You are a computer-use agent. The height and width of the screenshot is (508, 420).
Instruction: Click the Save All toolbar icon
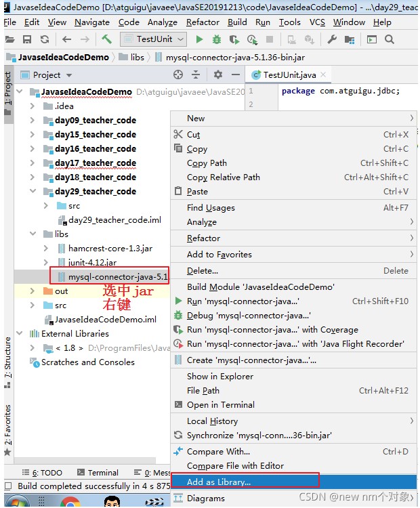click(27, 39)
